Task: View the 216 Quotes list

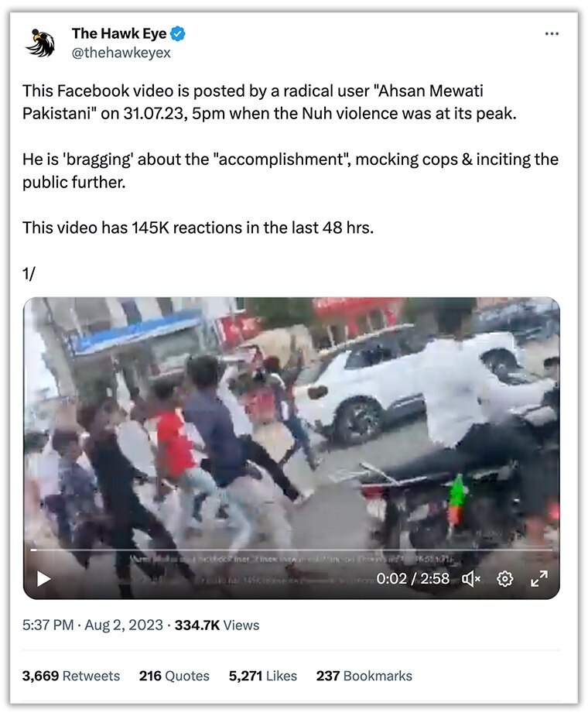Action: [174, 676]
